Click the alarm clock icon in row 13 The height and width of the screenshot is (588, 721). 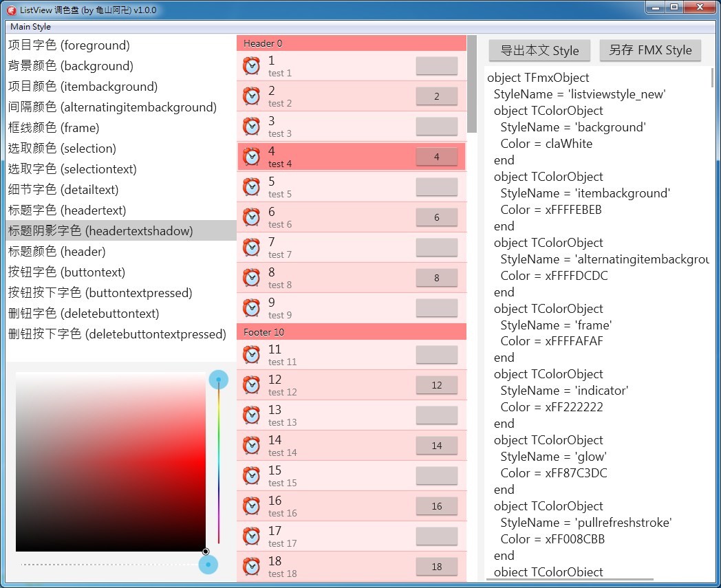[x=252, y=415]
